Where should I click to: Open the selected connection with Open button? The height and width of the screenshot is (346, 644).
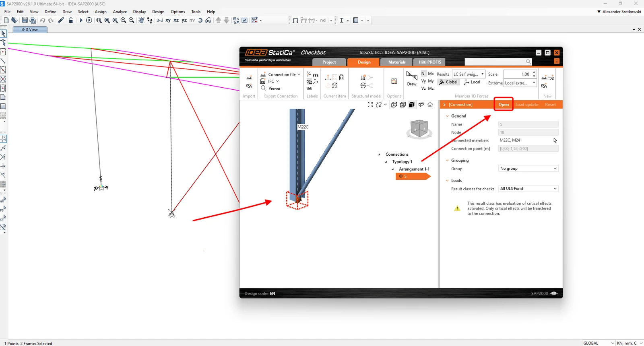504,104
